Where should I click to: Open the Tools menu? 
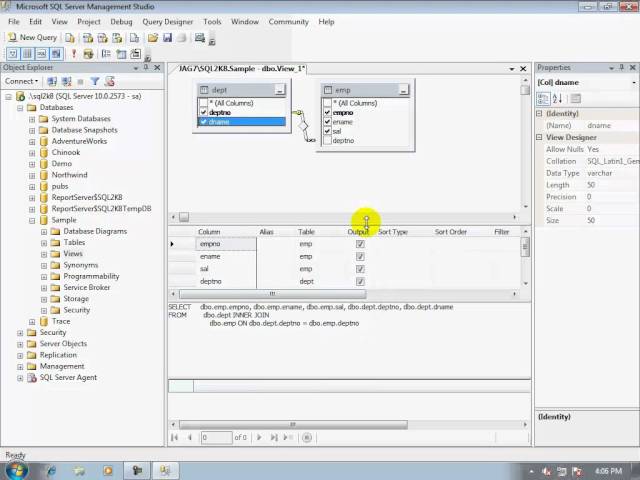[x=212, y=22]
